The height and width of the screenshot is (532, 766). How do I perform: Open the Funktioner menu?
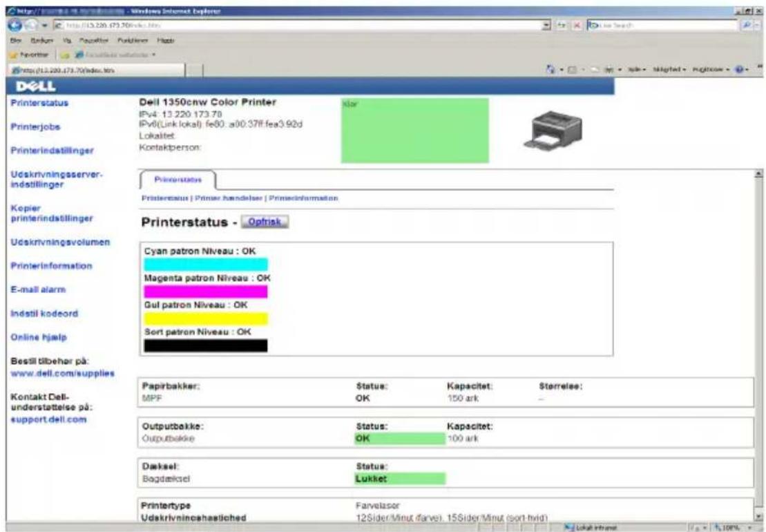click(x=133, y=41)
